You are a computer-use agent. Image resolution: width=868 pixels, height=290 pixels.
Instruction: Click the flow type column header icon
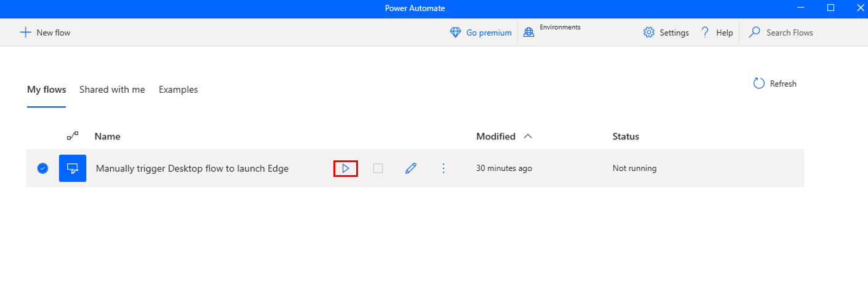coord(73,136)
